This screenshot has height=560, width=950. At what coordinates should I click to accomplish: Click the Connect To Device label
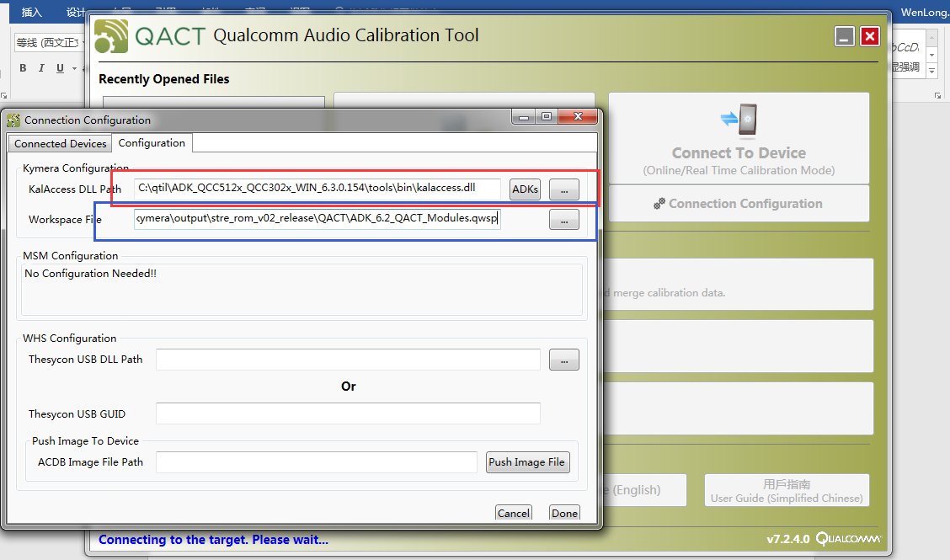point(739,152)
